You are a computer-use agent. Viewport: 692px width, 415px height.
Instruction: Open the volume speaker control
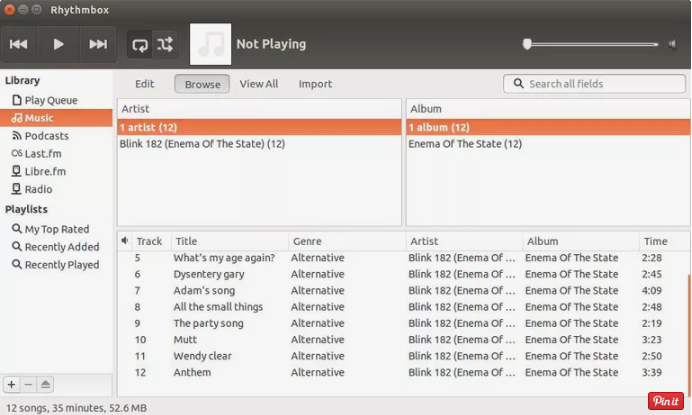[672, 44]
